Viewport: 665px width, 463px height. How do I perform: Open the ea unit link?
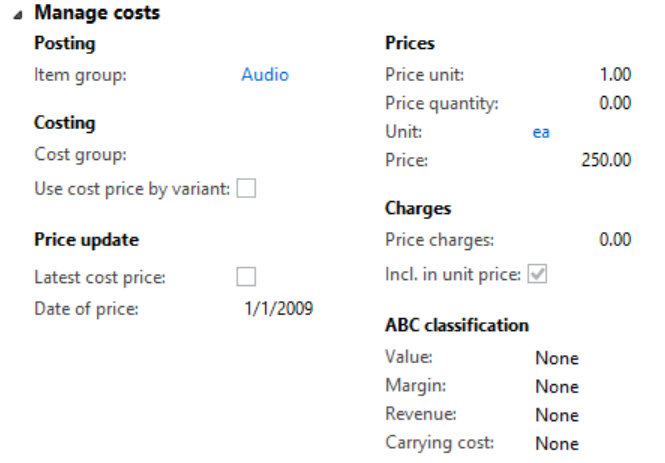tap(541, 131)
